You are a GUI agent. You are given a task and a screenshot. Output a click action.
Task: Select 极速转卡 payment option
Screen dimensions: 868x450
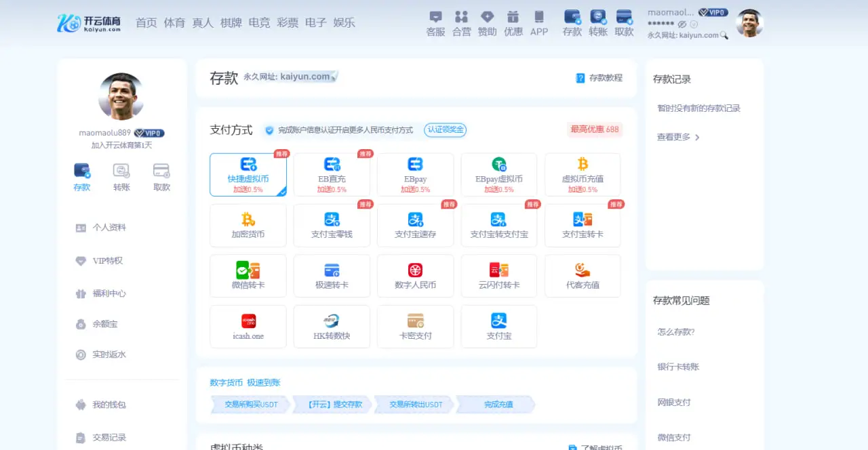(x=332, y=276)
